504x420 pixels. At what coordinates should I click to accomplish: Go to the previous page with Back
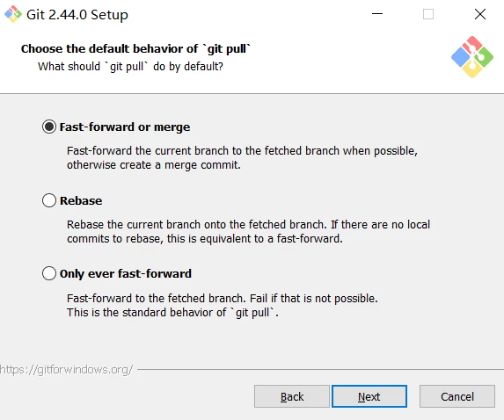(292, 396)
